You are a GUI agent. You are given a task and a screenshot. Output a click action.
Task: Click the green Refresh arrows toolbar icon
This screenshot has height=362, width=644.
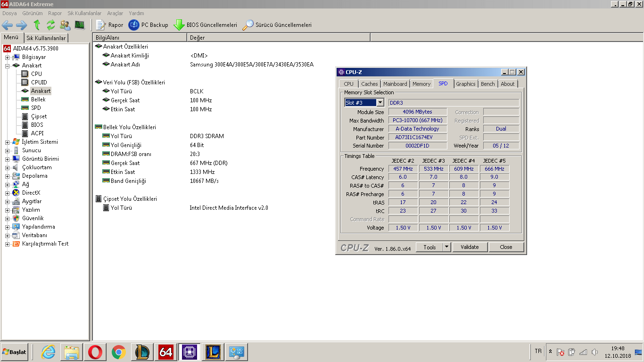coord(51,25)
